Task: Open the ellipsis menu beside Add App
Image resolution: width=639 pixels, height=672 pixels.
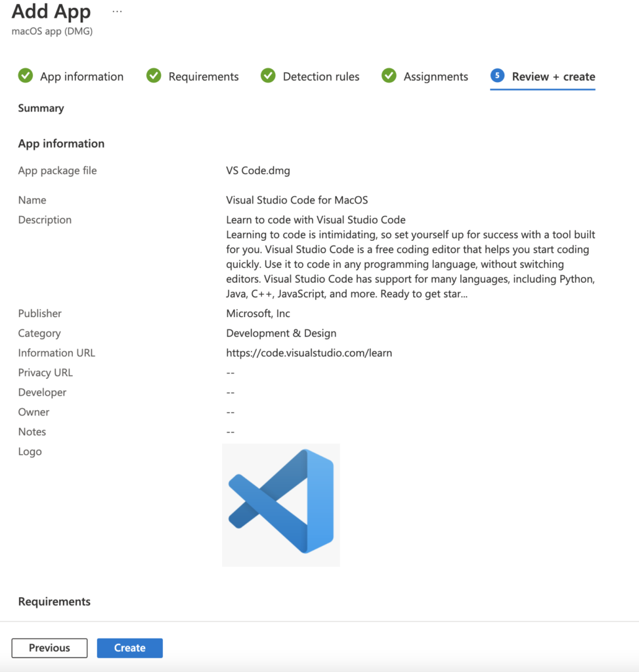Action: (x=117, y=12)
